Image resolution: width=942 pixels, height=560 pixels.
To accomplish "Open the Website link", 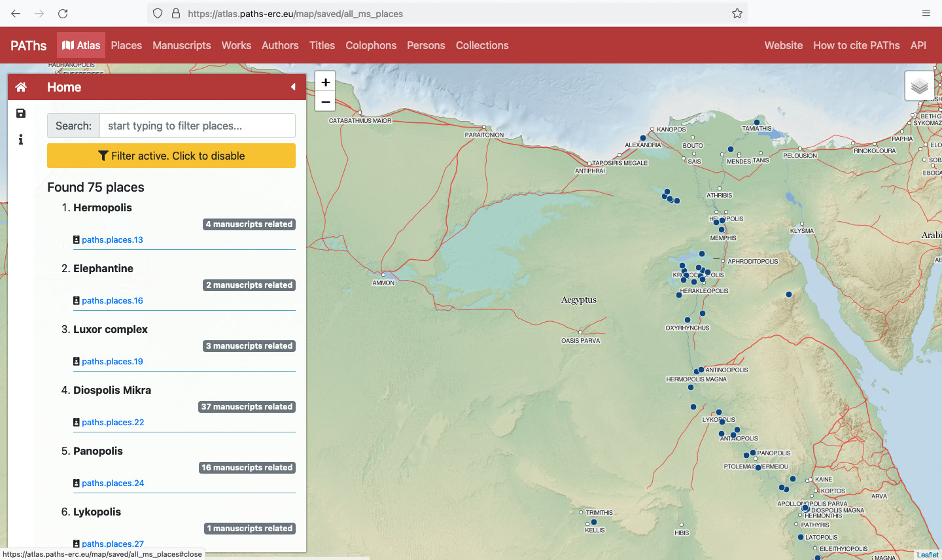I will coord(784,45).
